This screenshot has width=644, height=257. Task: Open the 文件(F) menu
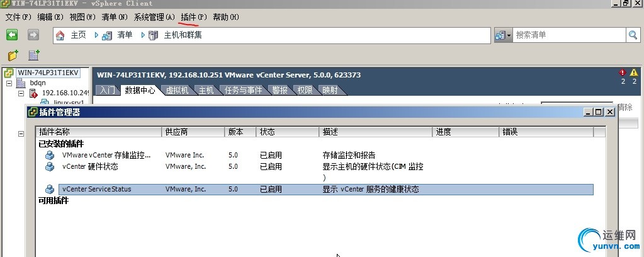pyautogui.click(x=18, y=17)
